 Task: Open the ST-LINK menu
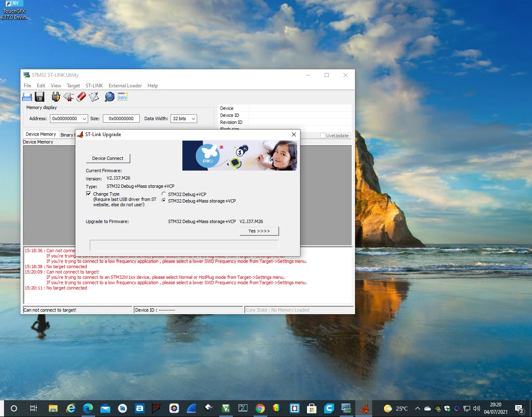94,86
